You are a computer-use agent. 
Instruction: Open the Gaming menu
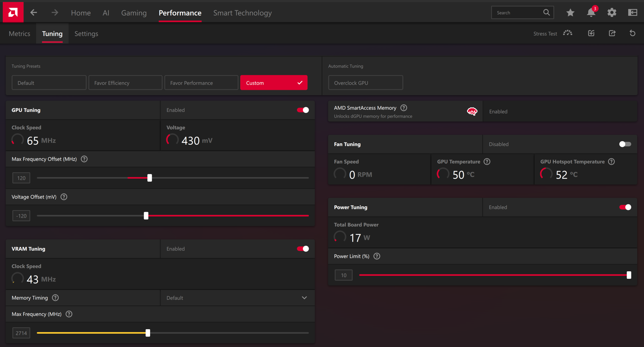134,13
